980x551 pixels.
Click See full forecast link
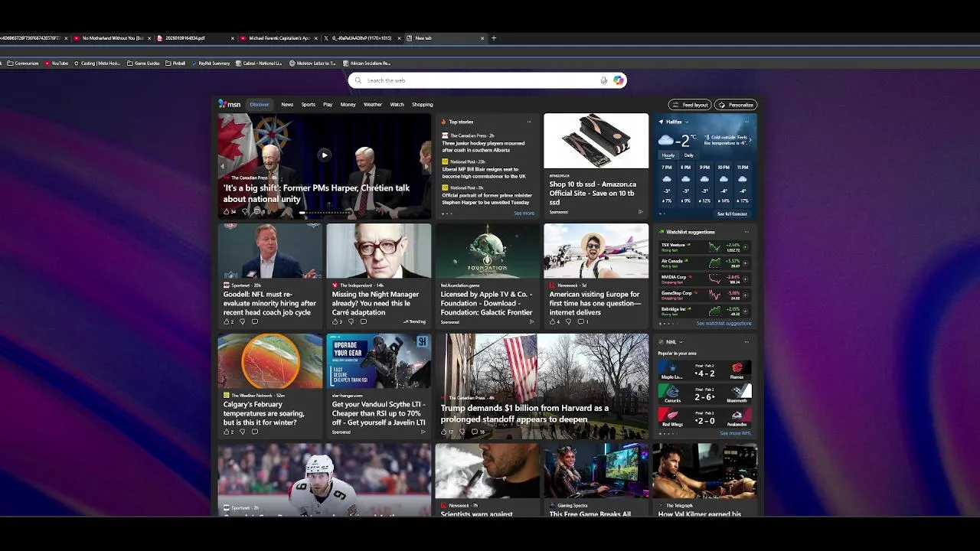pyautogui.click(x=732, y=214)
